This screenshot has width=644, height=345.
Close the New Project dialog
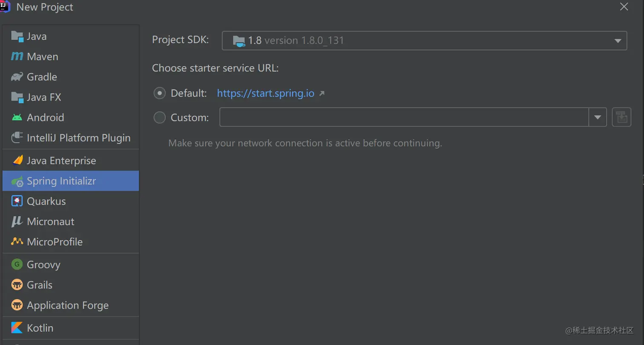624,7
